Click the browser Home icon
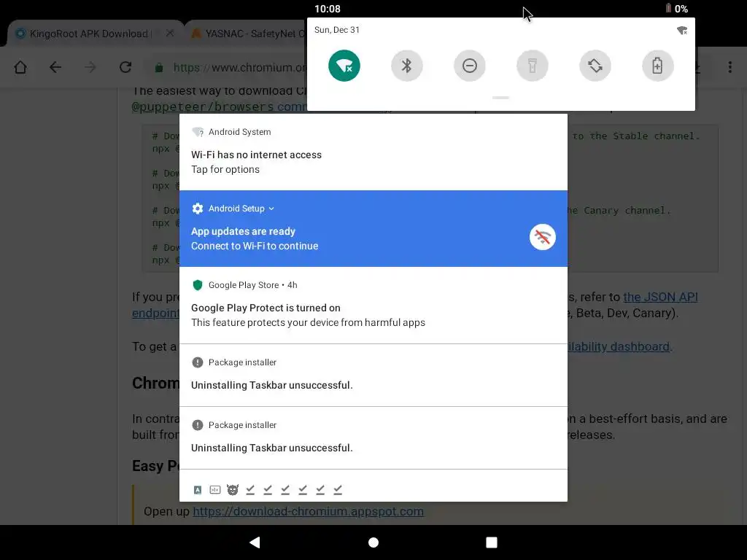The height and width of the screenshot is (560, 747). click(20, 67)
